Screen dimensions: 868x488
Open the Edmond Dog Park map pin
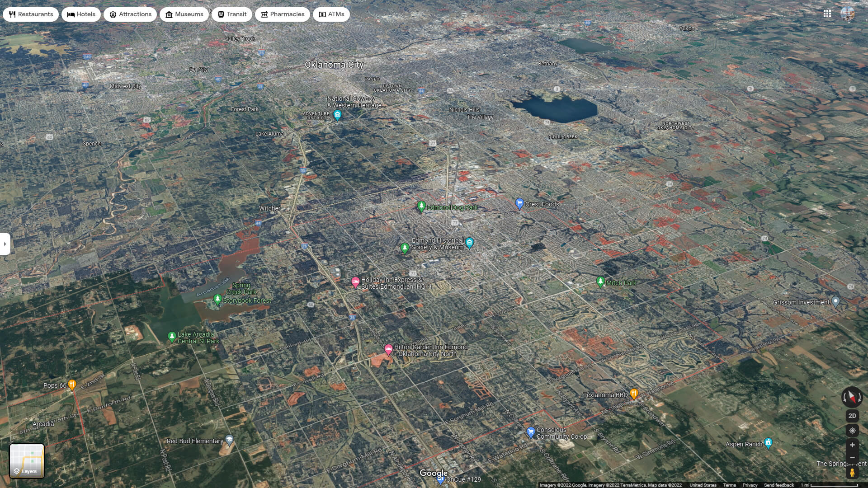point(422,206)
